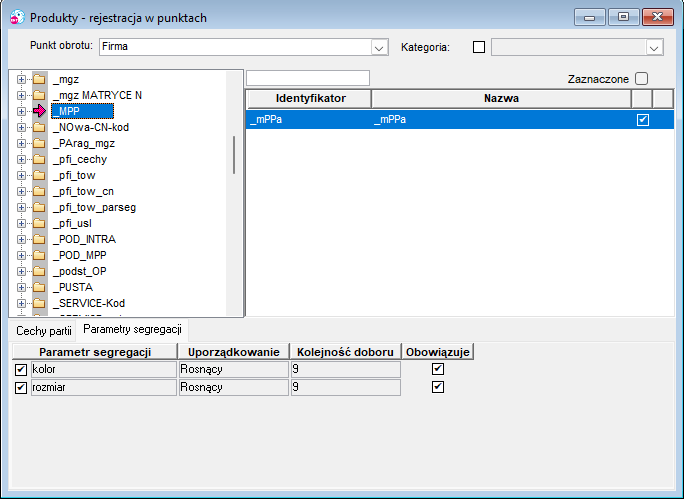
Task: Select the _PUSTA tree item
Action: (73, 287)
